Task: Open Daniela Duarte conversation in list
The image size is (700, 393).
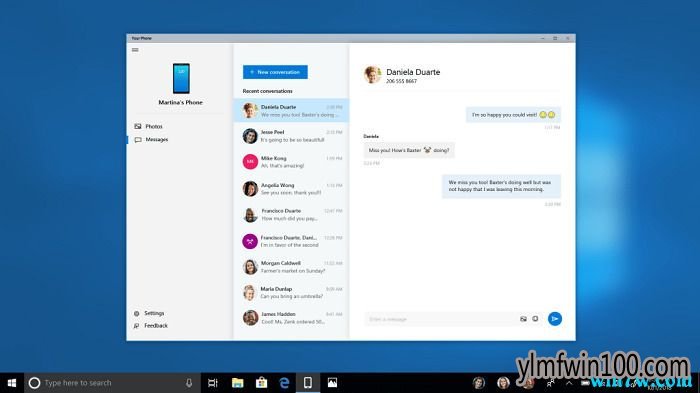Action: [292, 110]
